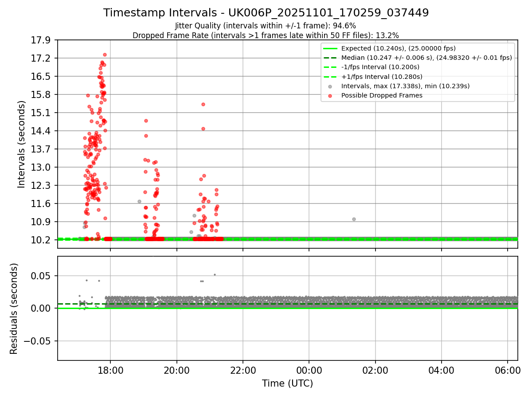
Task: Click the 'Median (10.247 +/- 0.006 s)' legend entry
Action: coord(426,58)
